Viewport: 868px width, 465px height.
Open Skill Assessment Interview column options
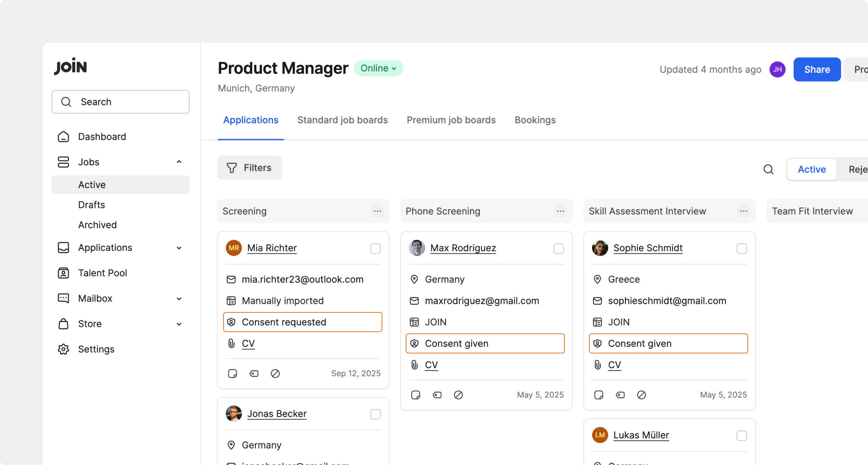[x=744, y=211]
